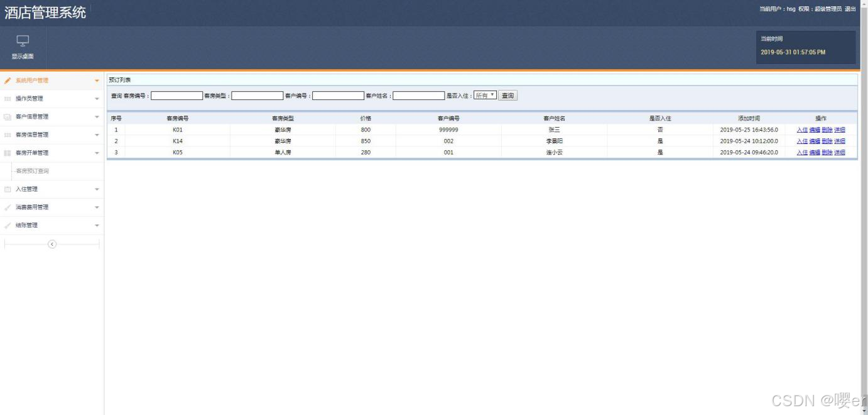Open 系统用户管理 menu section
The width and height of the screenshot is (868, 415).
pos(52,80)
